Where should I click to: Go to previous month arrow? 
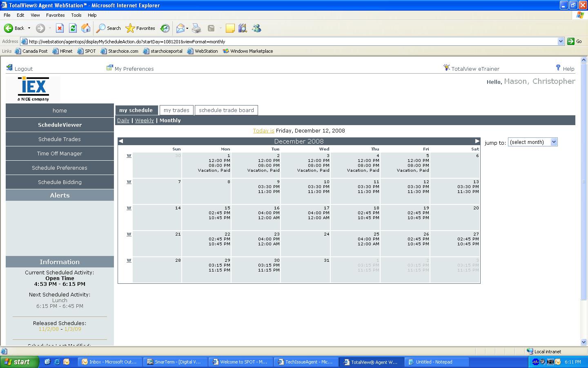point(121,141)
